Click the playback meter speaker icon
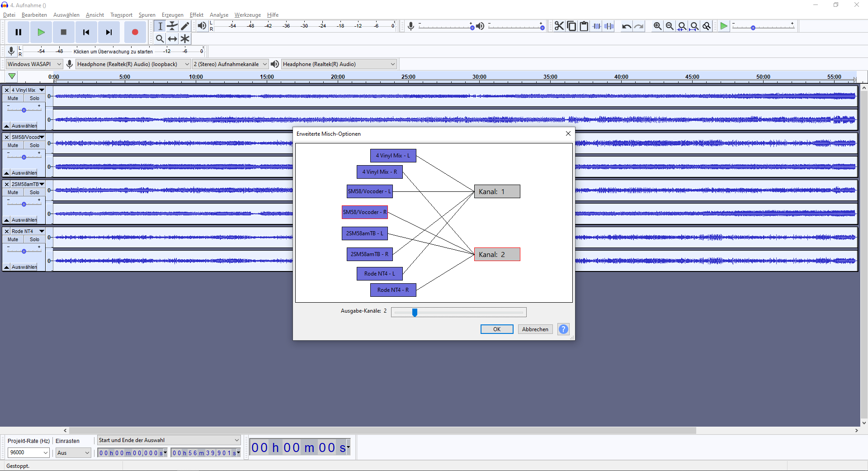The image size is (868, 471). (202, 26)
